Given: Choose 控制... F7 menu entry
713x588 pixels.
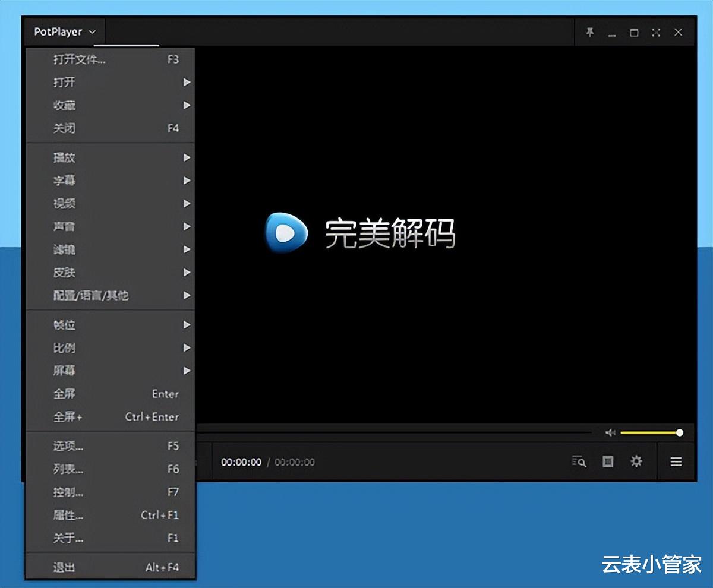Looking at the screenshot, I should (x=111, y=492).
